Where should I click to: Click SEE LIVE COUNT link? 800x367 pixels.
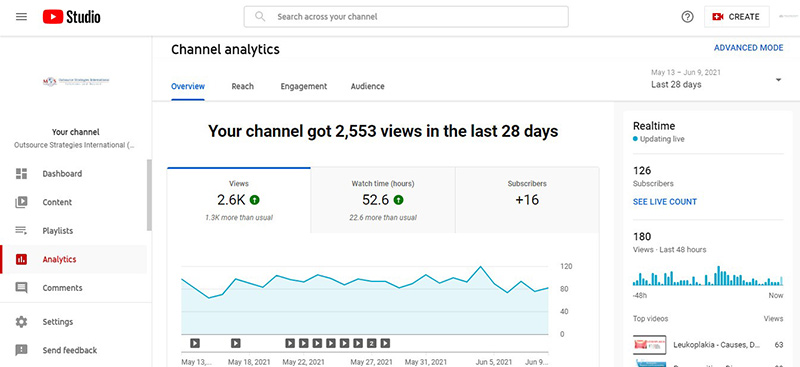665,202
